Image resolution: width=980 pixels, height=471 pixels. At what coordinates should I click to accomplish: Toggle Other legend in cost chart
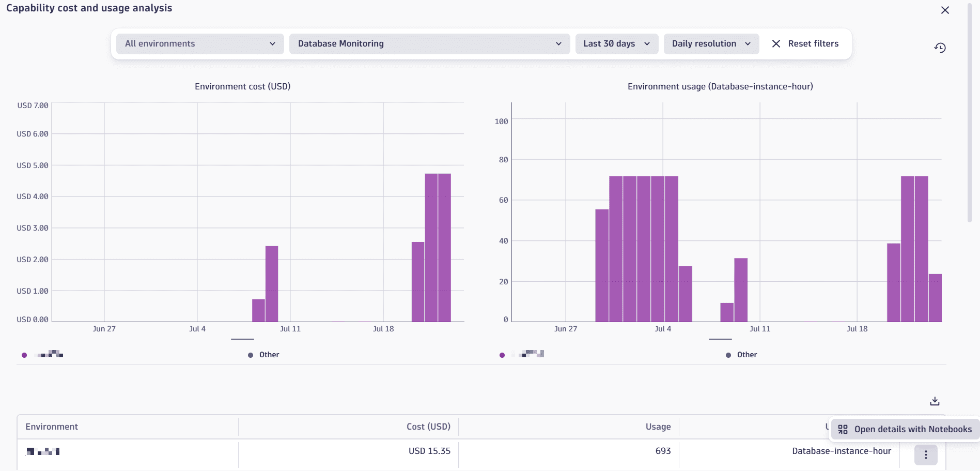[x=263, y=355]
